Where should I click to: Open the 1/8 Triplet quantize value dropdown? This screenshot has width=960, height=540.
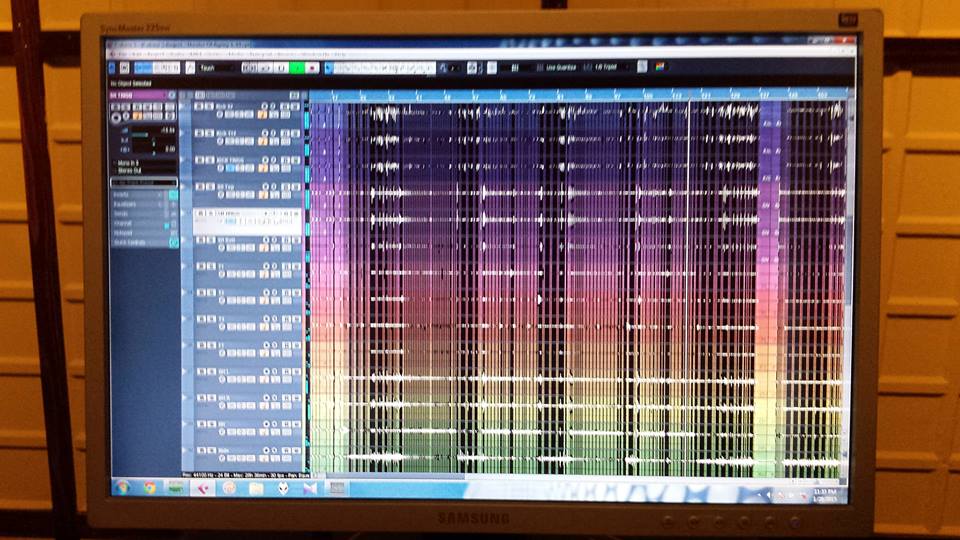point(609,67)
